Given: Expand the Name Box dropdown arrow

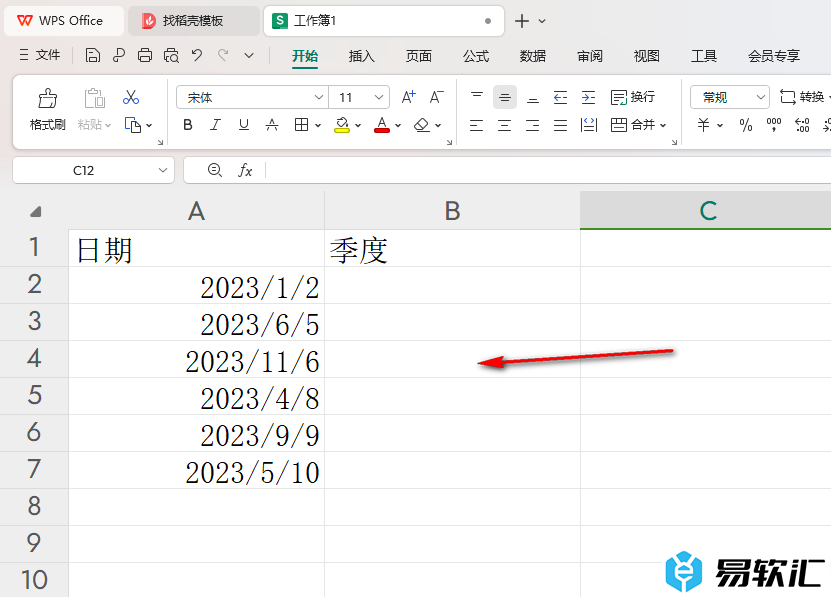Looking at the screenshot, I should click(x=163, y=170).
